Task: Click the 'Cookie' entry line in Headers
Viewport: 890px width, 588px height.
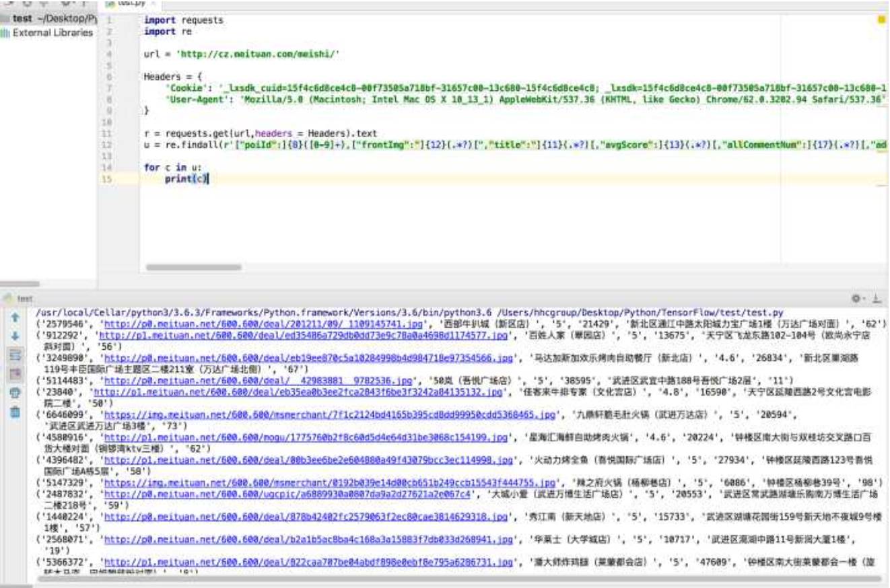Action: coord(525,88)
